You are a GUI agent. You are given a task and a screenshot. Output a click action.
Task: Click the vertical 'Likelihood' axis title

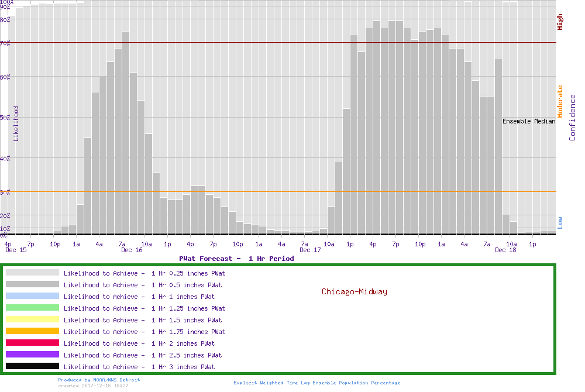pyautogui.click(x=16, y=124)
